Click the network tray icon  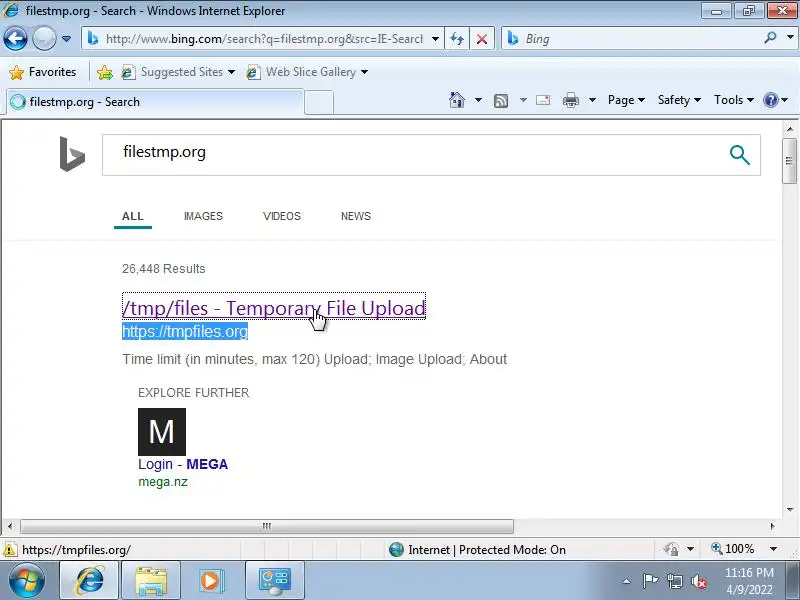click(x=675, y=581)
